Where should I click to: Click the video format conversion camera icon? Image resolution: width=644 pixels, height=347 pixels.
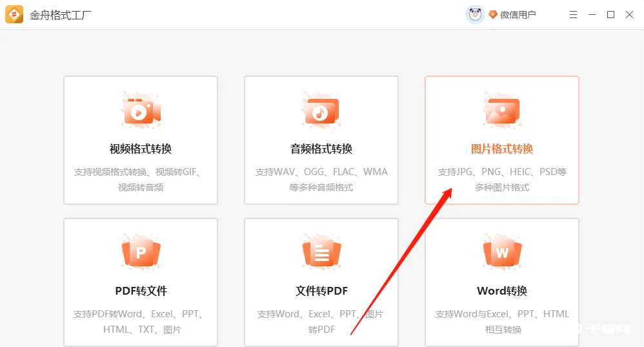141,111
